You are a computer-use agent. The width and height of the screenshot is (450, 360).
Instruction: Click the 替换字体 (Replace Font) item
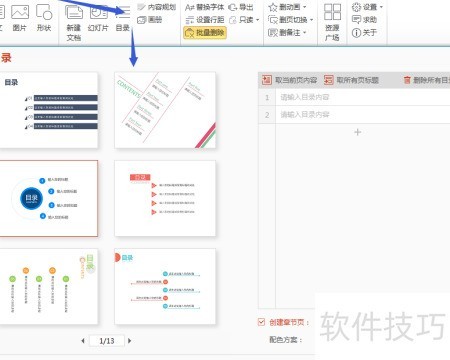205,7
